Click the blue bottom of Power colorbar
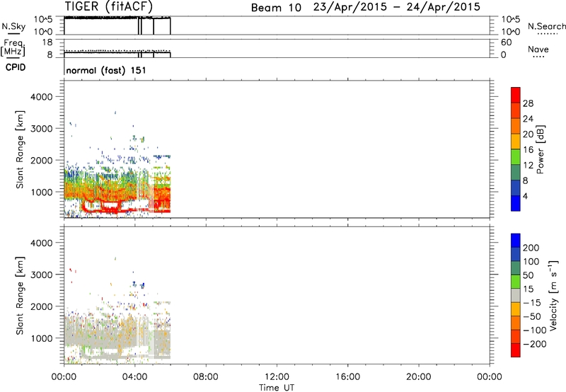 coord(516,203)
